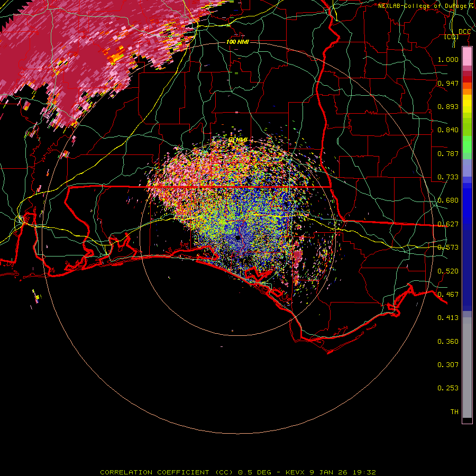Pick the gray segment of the color bar
This screenshot has width=476, height=476.
467,368
